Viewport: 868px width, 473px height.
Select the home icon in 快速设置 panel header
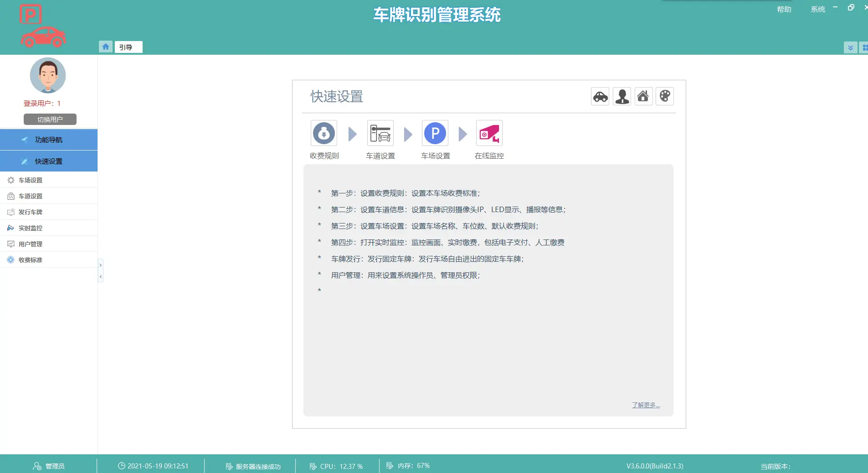pos(643,96)
